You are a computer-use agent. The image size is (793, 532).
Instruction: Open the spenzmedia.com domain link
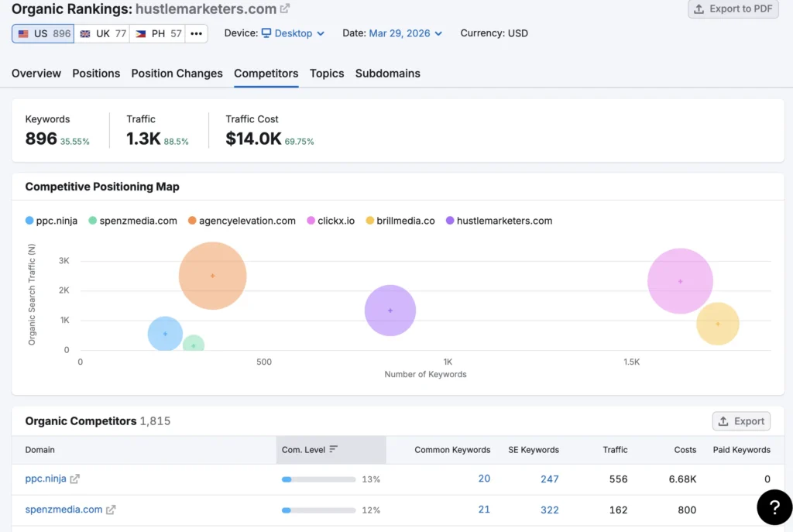click(64, 510)
